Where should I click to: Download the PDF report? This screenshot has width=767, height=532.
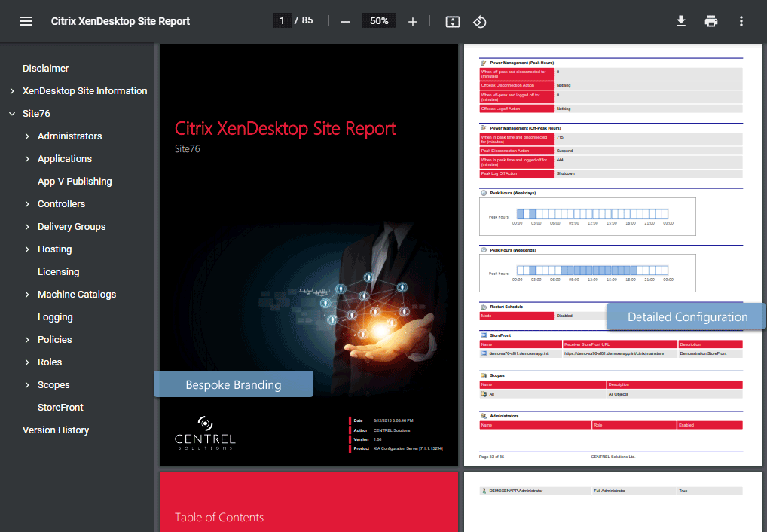click(681, 21)
